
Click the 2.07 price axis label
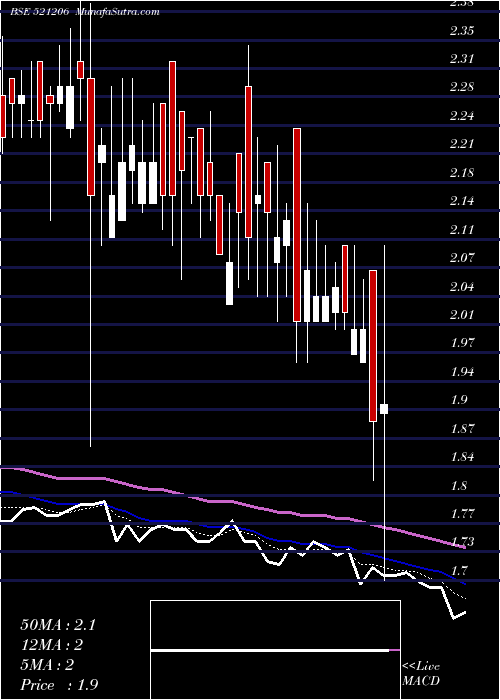click(462, 258)
